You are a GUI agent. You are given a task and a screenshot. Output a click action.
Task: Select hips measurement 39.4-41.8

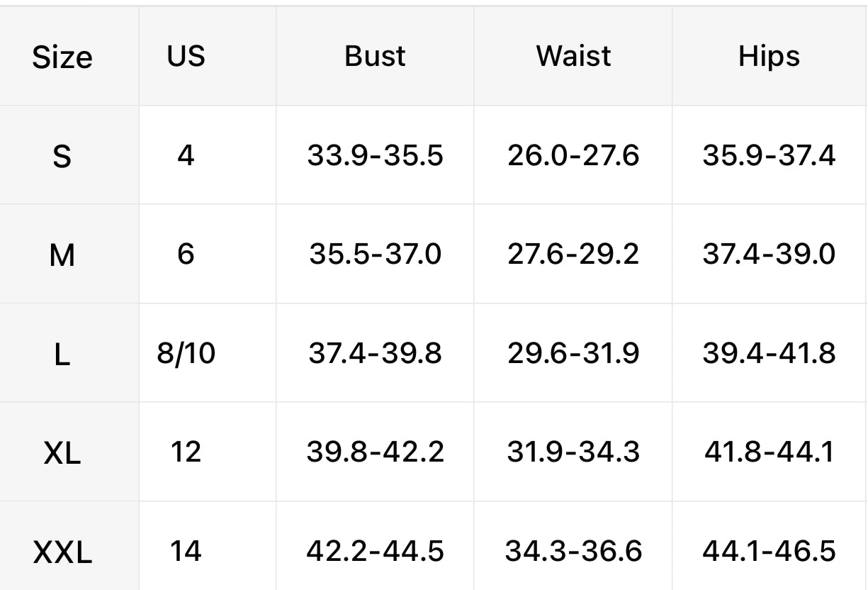pos(769,352)
